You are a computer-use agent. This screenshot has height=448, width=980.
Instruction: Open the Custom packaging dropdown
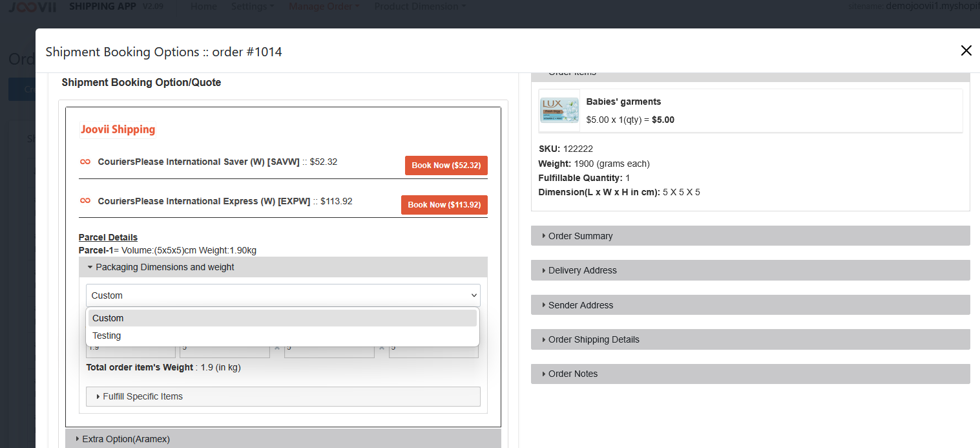[283, 295]
